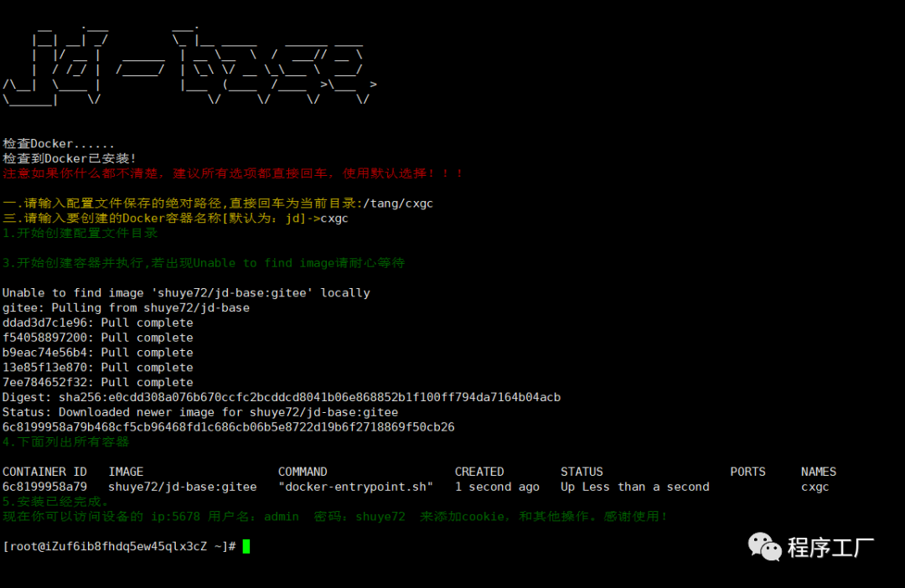
Task: Click the green terminal cursor block
Action: click(246, 546)
